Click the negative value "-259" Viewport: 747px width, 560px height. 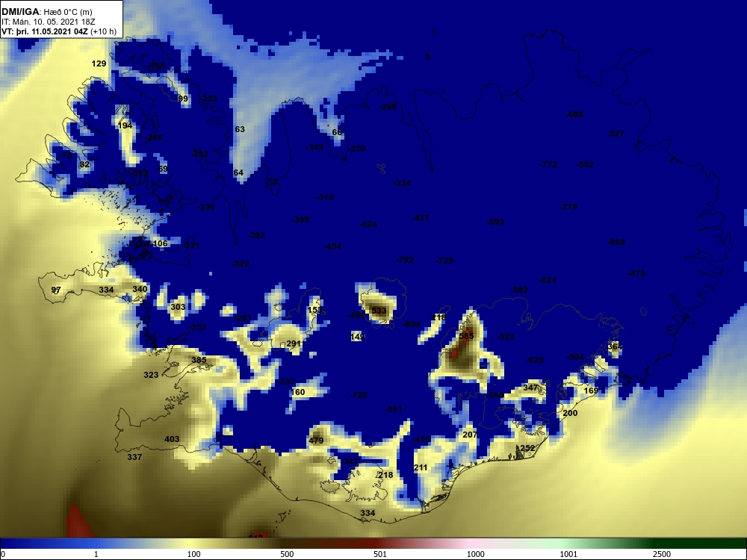click(357, 149)
